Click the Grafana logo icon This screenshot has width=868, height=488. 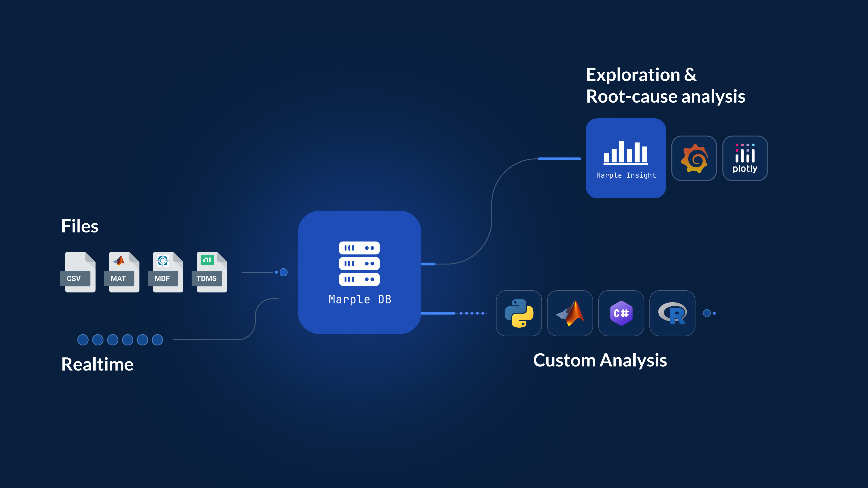click(694, 158)
